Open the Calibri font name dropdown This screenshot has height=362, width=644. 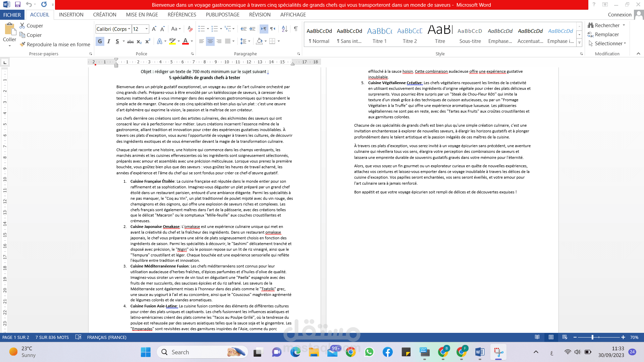pos(129,29)
